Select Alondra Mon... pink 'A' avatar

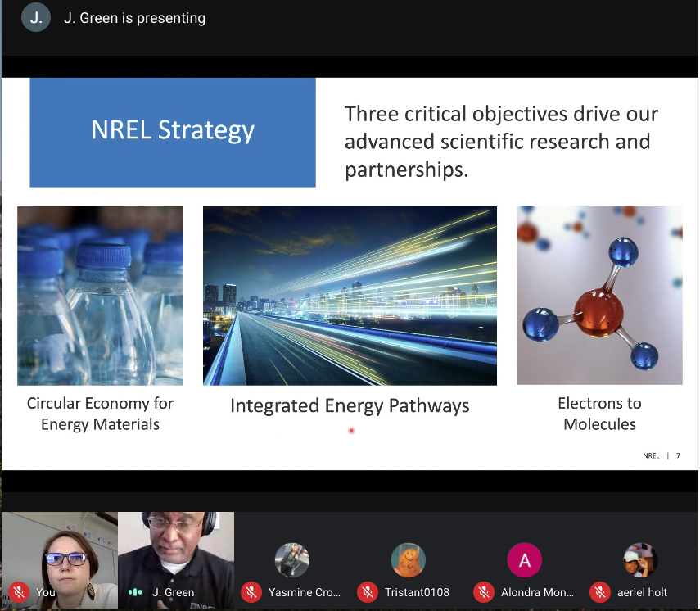coord(525,560)
